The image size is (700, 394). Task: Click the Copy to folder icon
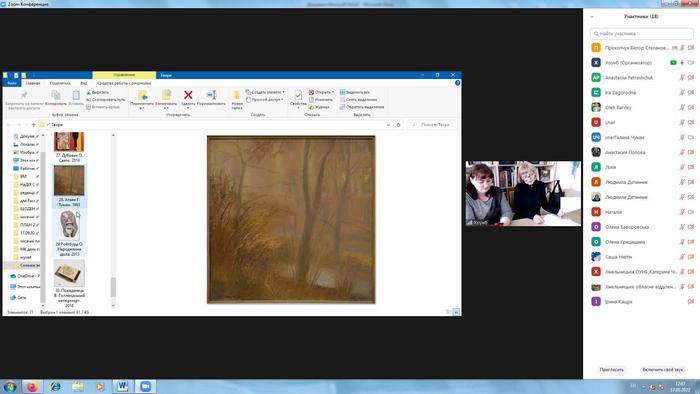coord(166,95)
